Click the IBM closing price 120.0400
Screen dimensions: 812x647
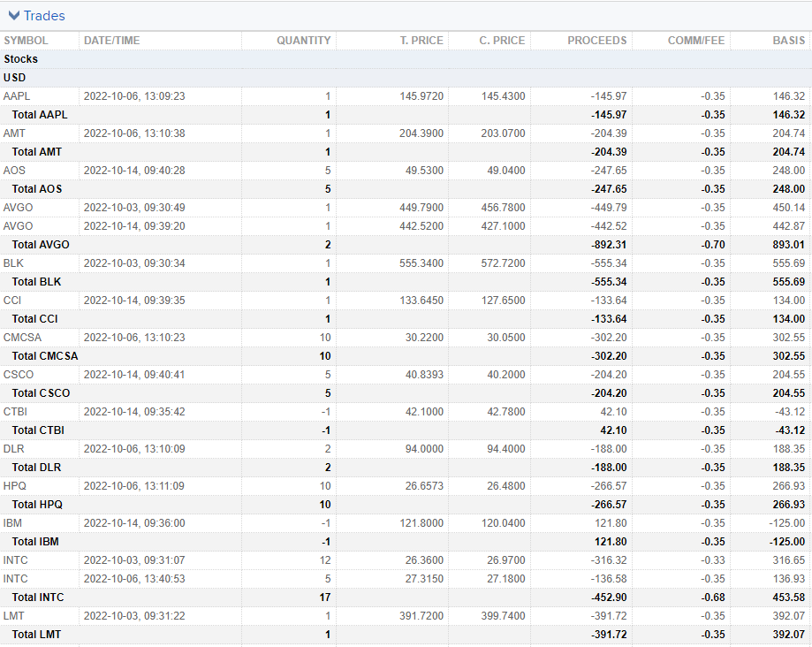pyautogui.click(x=503, y=523)
